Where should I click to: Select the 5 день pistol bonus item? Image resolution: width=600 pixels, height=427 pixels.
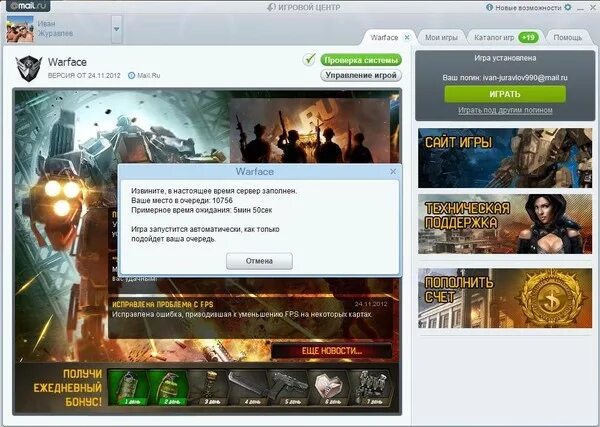(288, 387)
